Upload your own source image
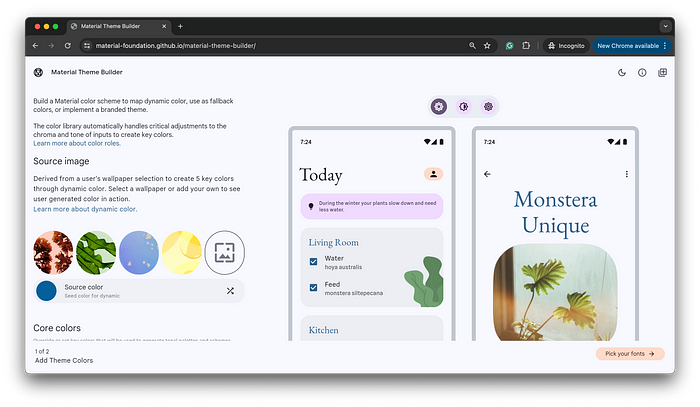 point(225,253)
